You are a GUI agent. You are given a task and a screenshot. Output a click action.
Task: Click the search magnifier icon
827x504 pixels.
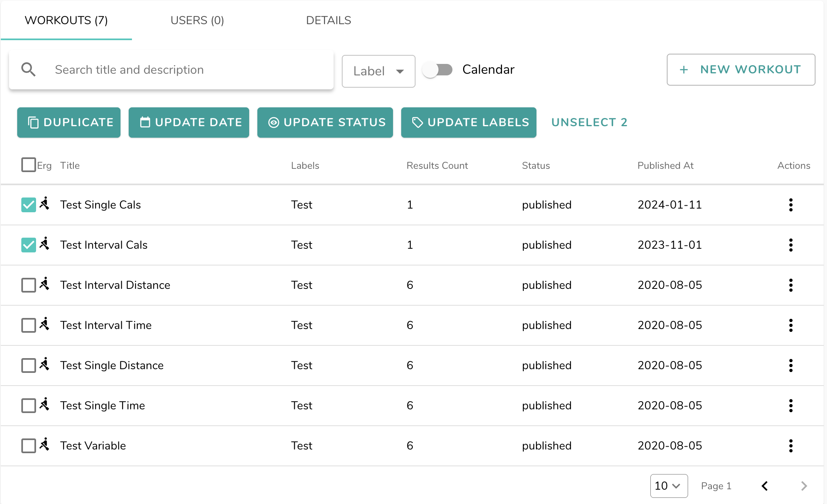[28, 70]
